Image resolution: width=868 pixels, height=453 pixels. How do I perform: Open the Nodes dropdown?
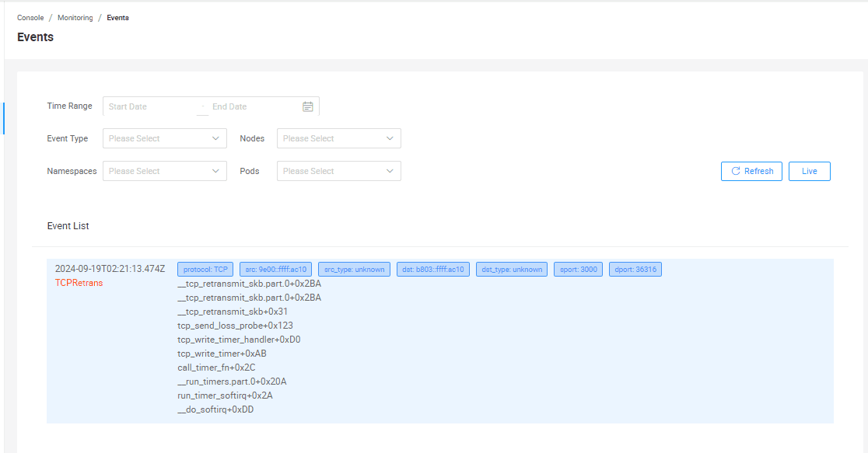(x=338, y=138)
